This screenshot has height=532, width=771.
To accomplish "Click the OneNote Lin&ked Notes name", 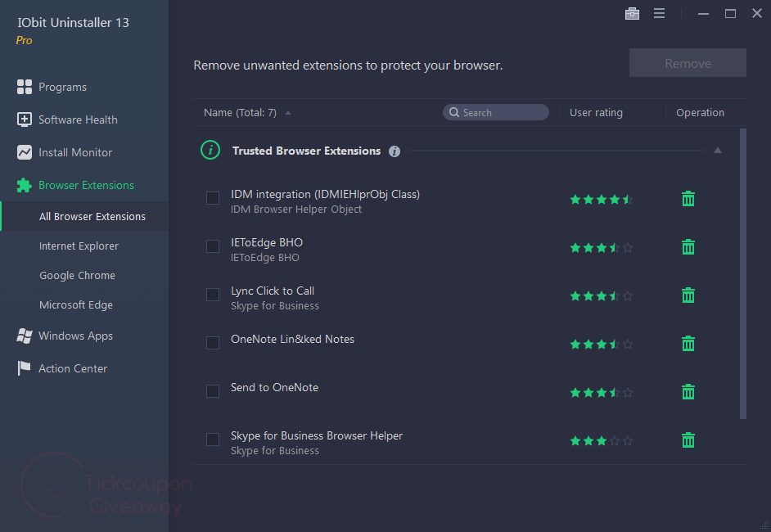I will (x=292, y=340).
